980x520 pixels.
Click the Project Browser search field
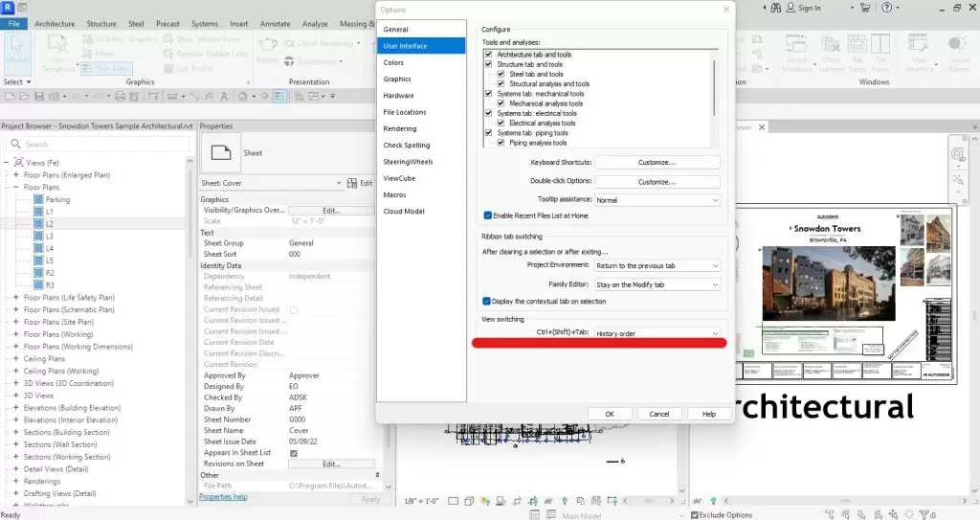[x=96, y=144]
